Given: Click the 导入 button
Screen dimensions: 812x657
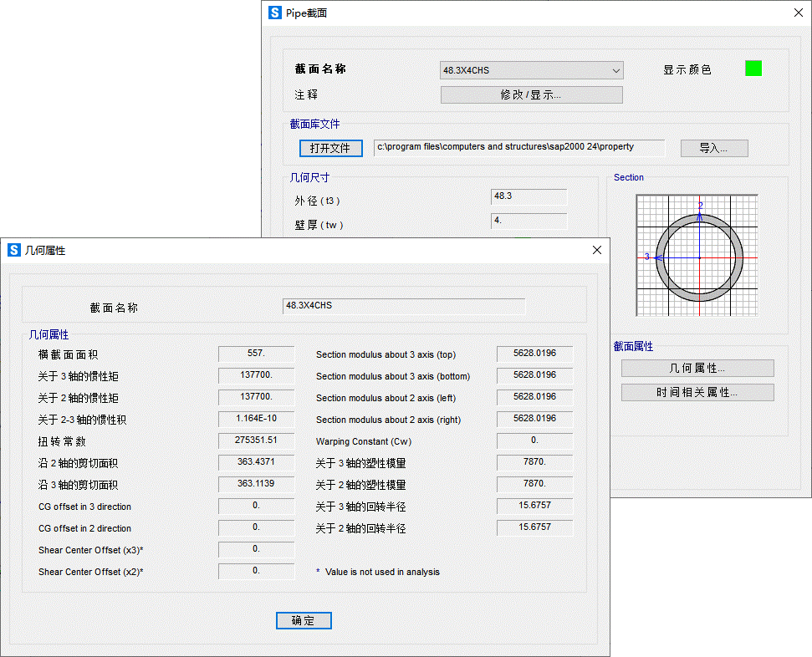Looking at the screenshot, I should click(713, 148).
